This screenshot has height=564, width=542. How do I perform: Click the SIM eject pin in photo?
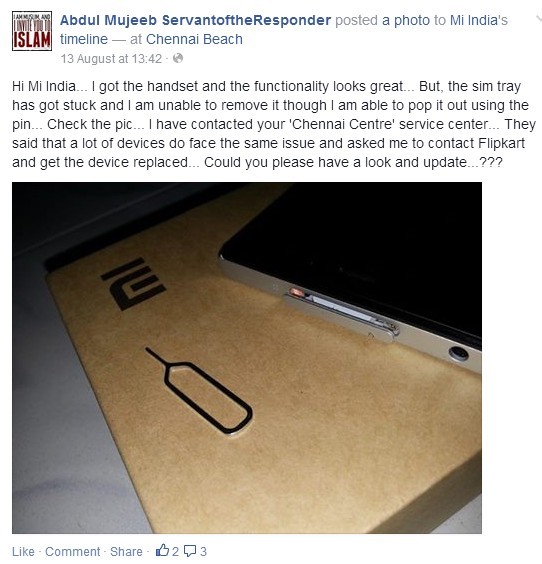click(x=199, y=391)
